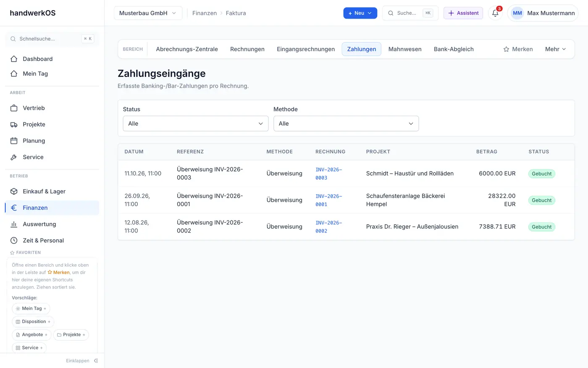Click the magnifier icon in Schnellsuche
Viewport: 588px width, 368px height.
click(13, 39)
